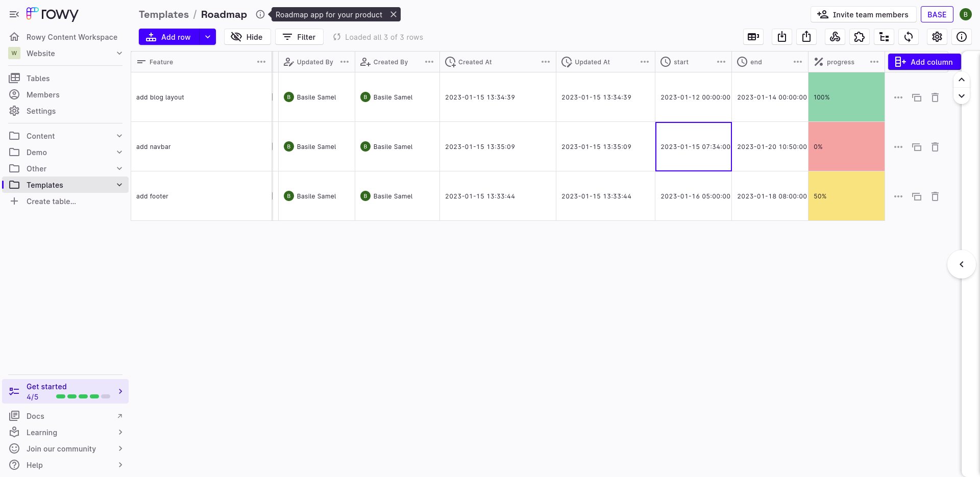Expand the Website workspace section
This screenshot has width=980, height=477.
(119, 53)
